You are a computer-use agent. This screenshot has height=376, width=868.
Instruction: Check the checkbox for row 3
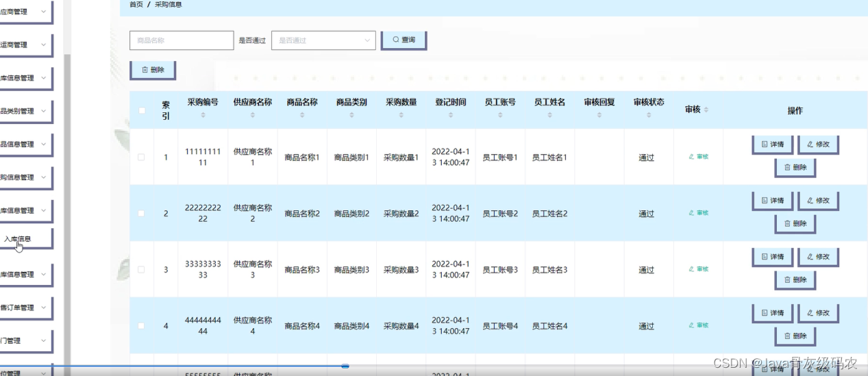pyautogui.click(x=142, y=269)
